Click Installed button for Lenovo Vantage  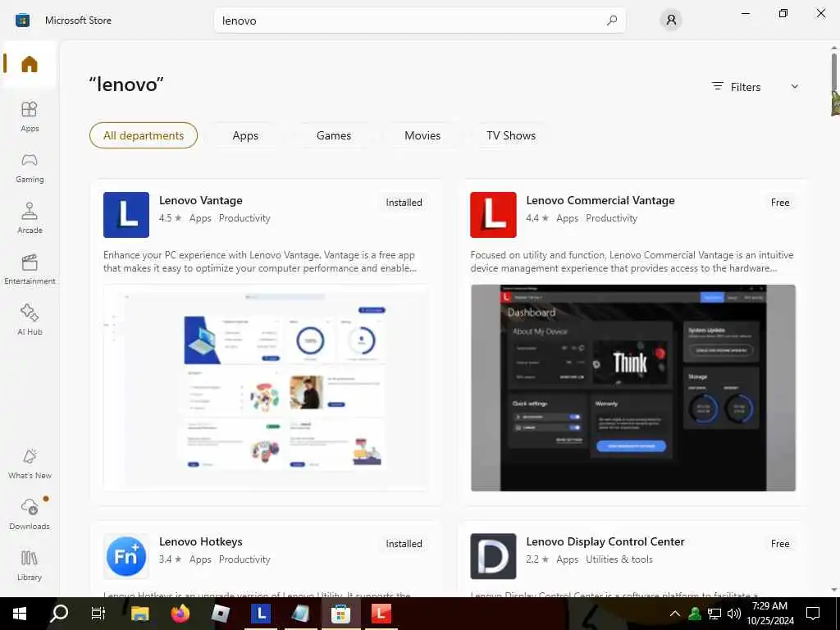pos(404,203)
